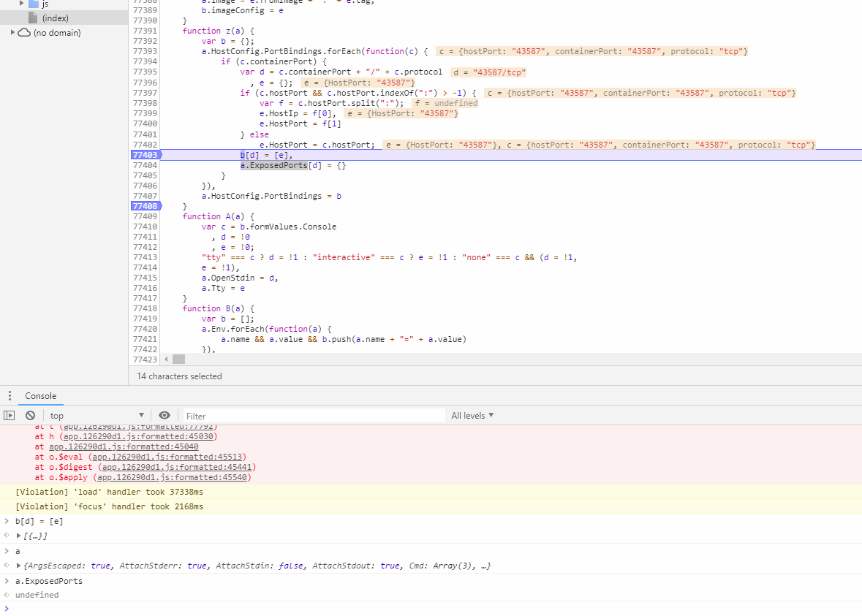Image resolution: width=862 pixels, height=616 pixels.
Task: Show the console sidebar
Action: (10, 416)
